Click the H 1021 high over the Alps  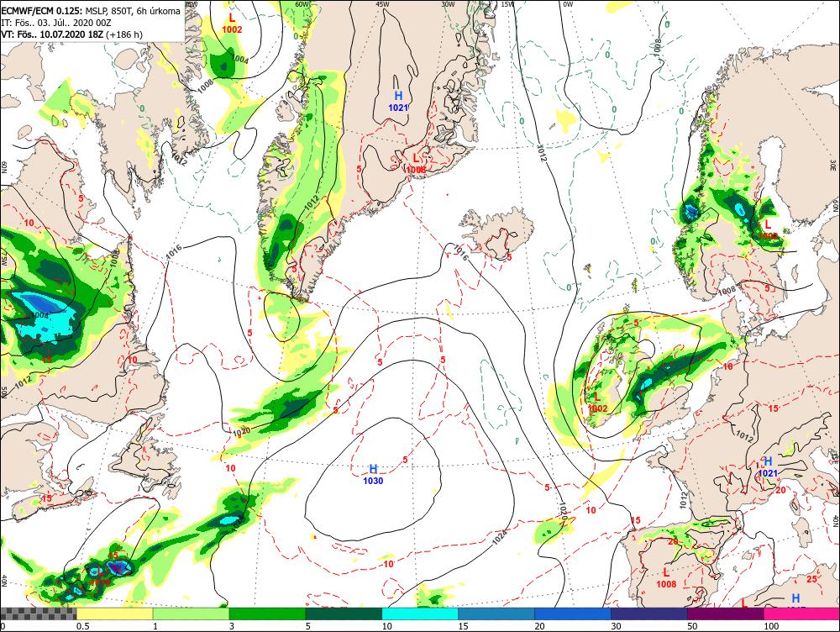(769, 466)
